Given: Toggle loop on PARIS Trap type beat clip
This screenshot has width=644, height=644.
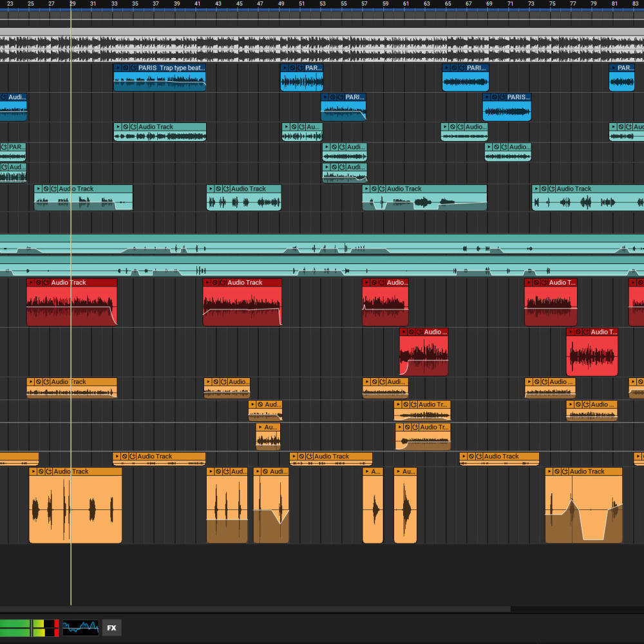Looking at the screenshot, I should [133, 68].
